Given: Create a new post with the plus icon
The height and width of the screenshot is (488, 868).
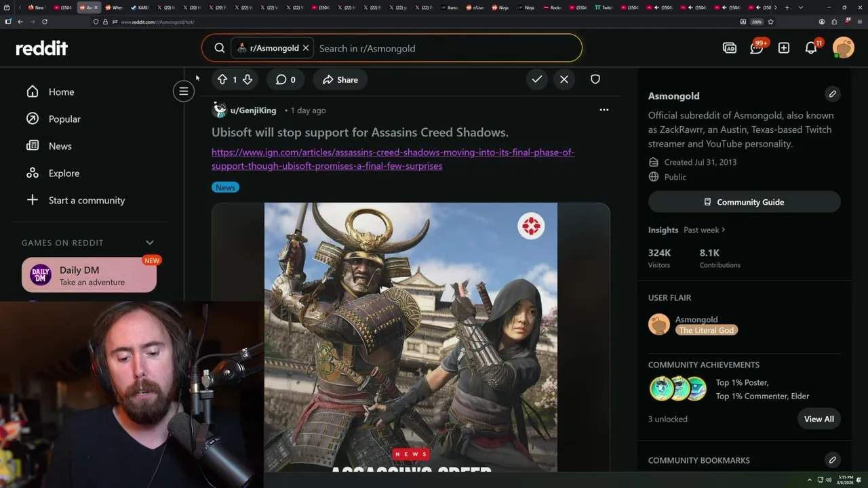Looking at the screenshot, I should [784, 48].
